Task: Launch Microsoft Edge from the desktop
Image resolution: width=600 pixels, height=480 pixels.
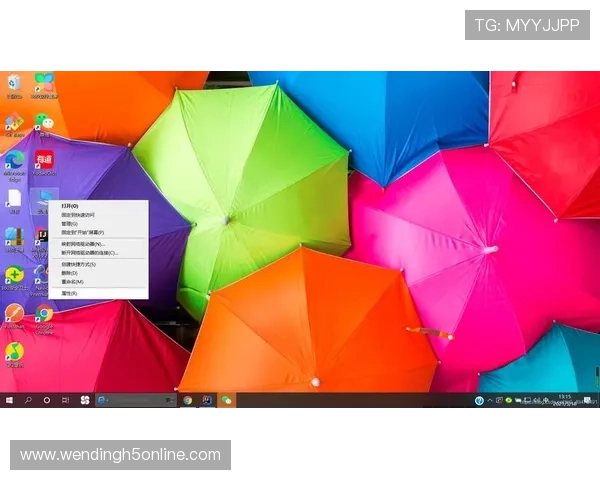Action: click(14, 161)
